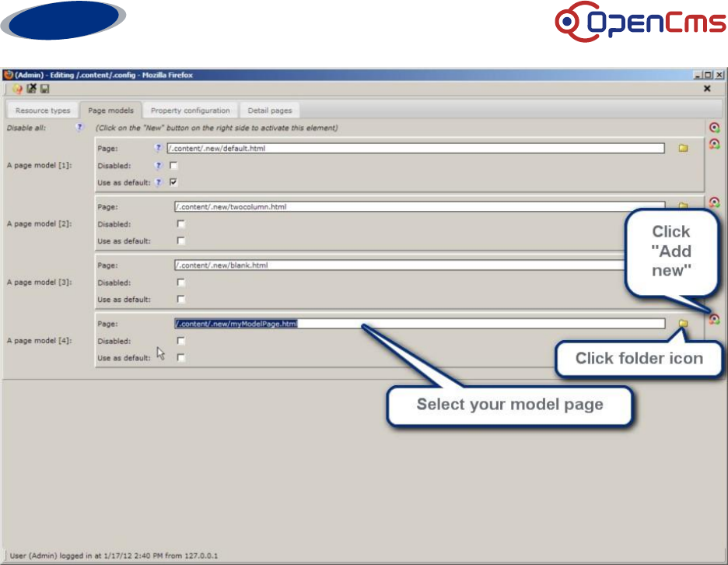Viewport: 728px width, 565px height.
Task: Toggle Disabled checkbox for page model 1
Action: coord(173,166)
